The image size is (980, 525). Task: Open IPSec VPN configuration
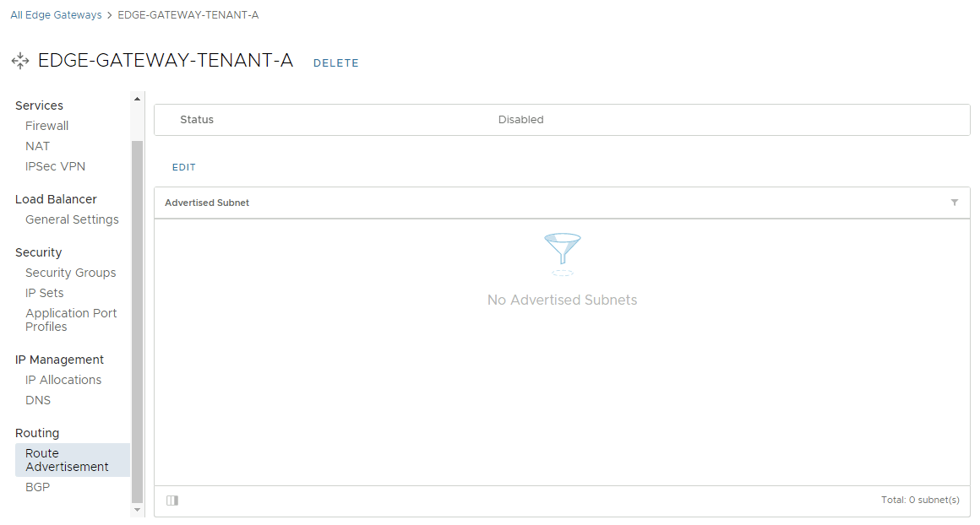coord(55,166)
